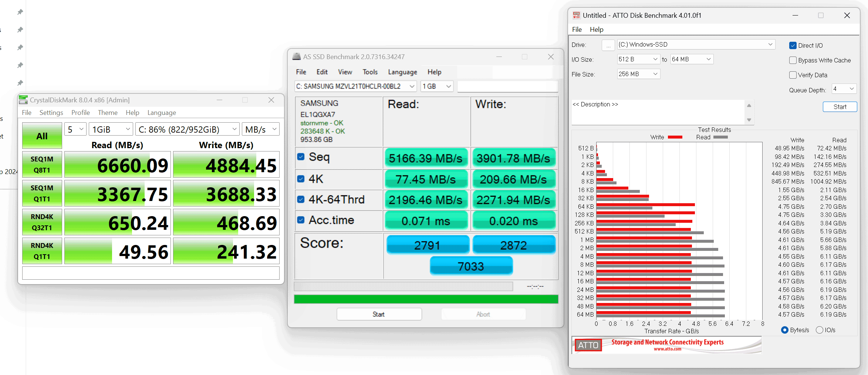This screenshot has width=868, height=375.
Task: Select the Bytes/s radio button
Action: (x=784, y=330)
